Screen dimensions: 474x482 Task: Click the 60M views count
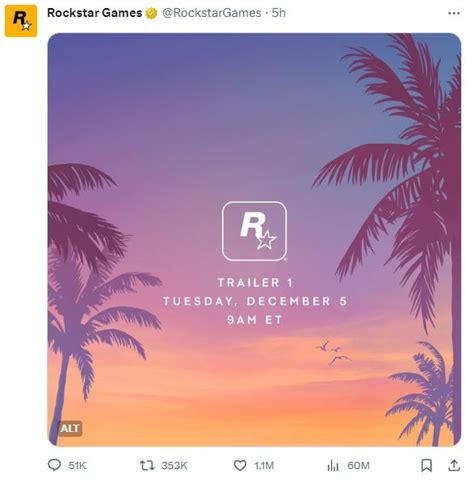pyautogui.click(x=358, y=465)
